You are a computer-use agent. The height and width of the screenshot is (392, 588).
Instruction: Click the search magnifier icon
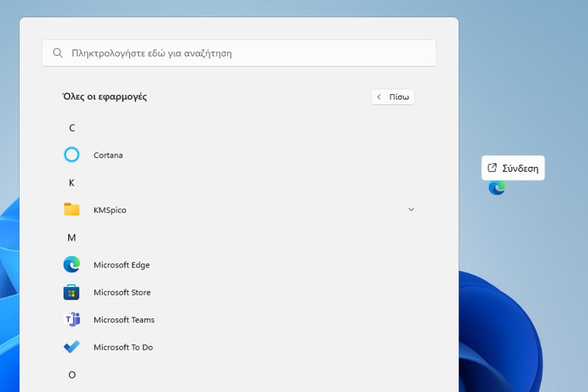point(58,53)
